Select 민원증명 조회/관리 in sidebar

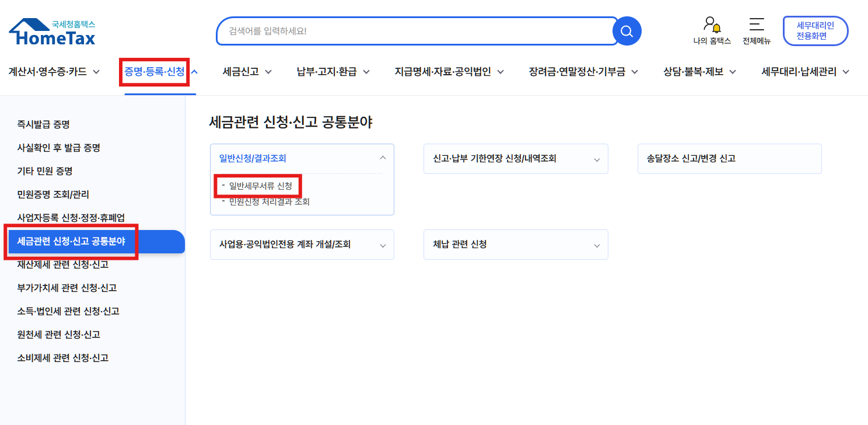pyautogui.click(x=53, y=194)
